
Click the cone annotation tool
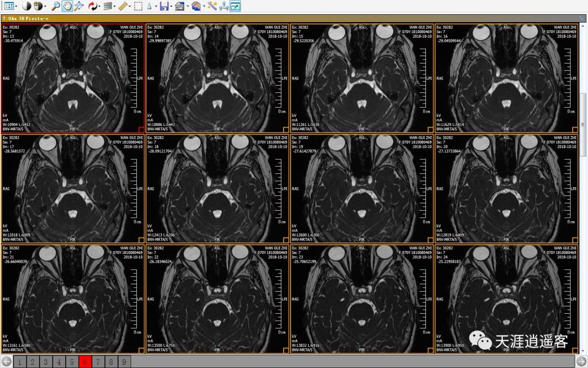150,6
